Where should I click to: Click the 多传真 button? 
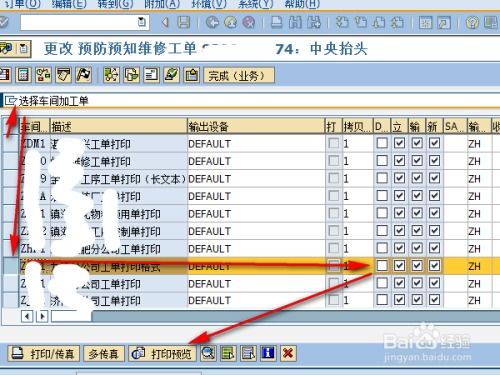tap(104, 353)
